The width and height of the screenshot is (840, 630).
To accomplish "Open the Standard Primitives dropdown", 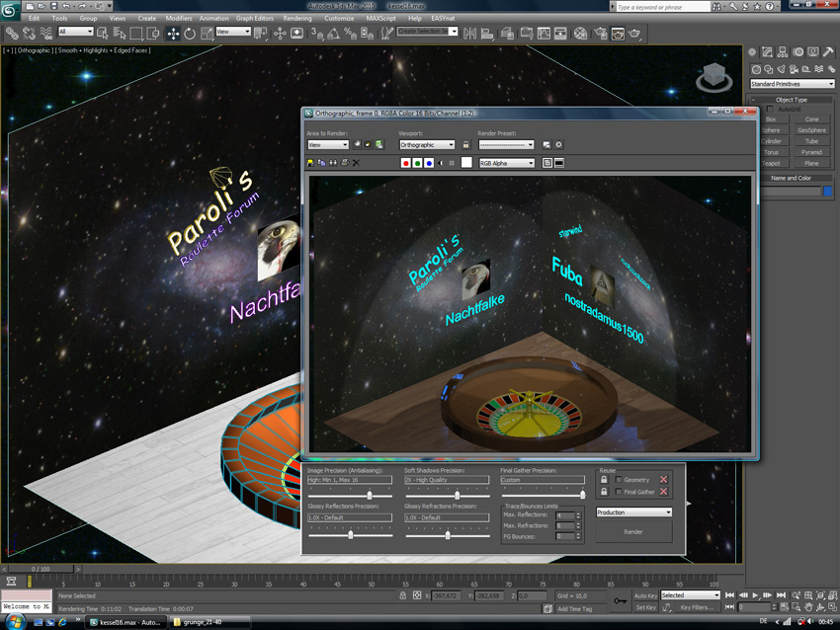I will coord(793,84).
